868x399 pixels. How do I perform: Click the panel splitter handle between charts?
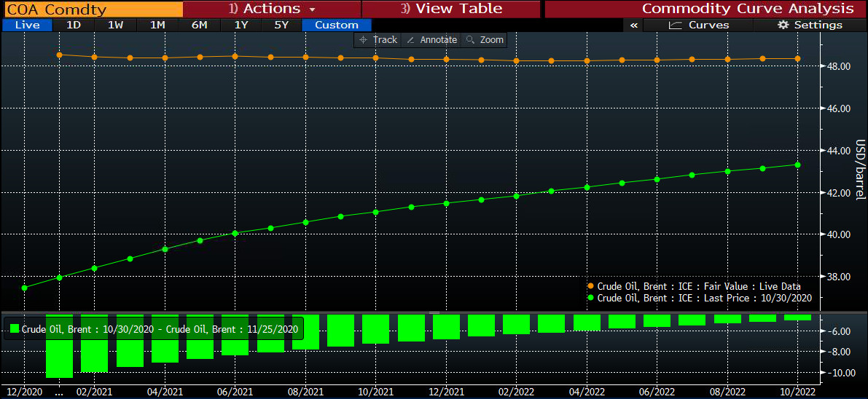(x=434, y=312)
